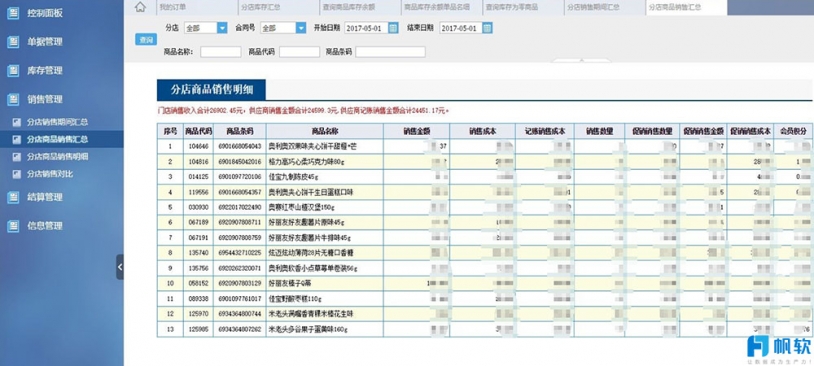Collapse the sidebar with the arrow handle
The width and height of the screenshot is (814, 366).
120,267
